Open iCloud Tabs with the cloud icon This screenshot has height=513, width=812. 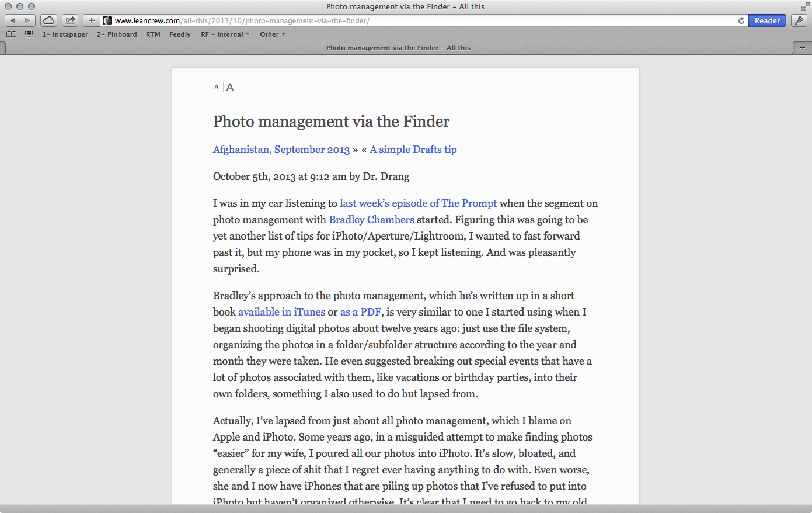[48, 20]
